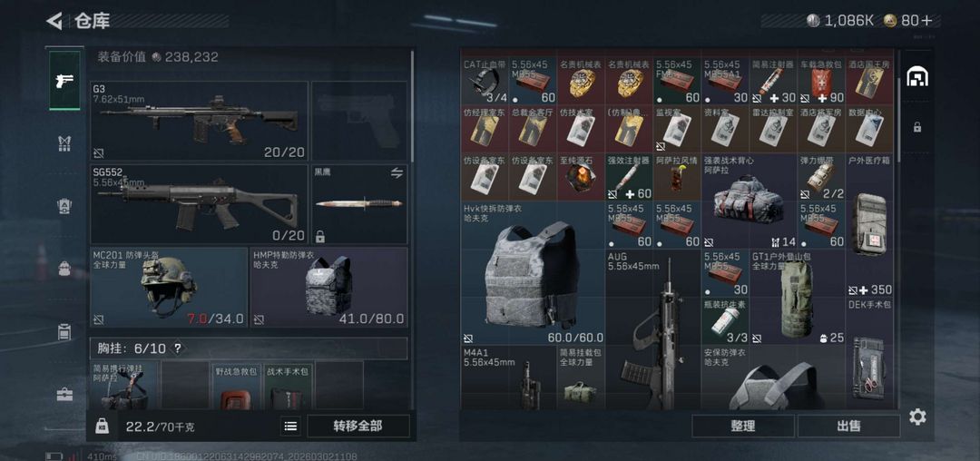Click the question mark next to 胸挂 6/10
Image resolution: width=980 pixels, height=461 pixels.
pos(178,348)
